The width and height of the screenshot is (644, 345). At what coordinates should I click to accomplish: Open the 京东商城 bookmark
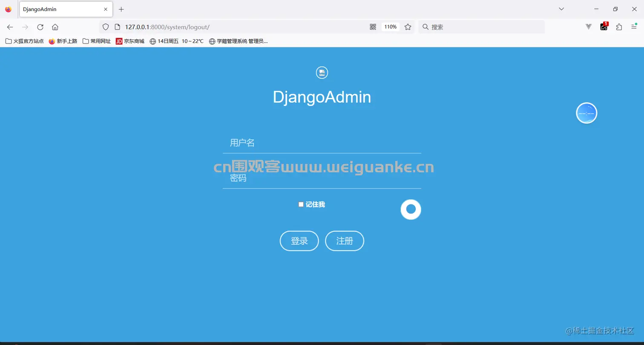pos(130,41)
